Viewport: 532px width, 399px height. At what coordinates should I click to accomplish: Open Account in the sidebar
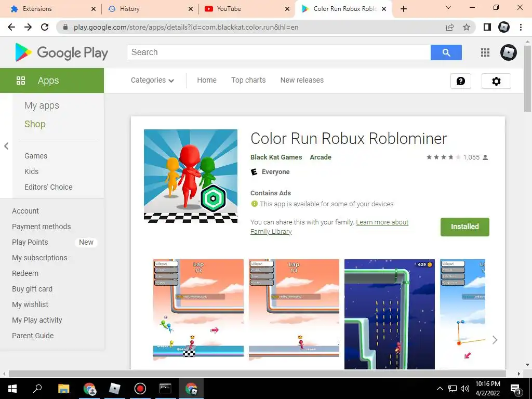click(25, 211)
